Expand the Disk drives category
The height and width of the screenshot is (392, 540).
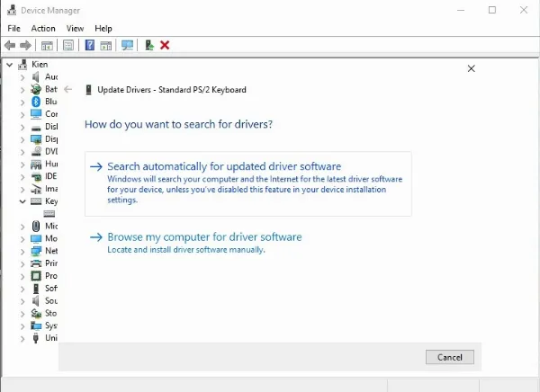click(x=22, y=127)
